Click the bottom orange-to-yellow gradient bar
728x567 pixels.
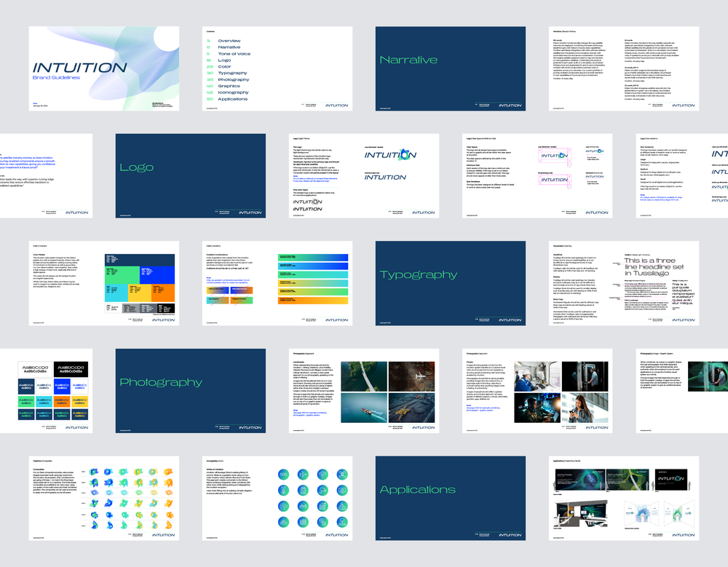click(313, 301)
